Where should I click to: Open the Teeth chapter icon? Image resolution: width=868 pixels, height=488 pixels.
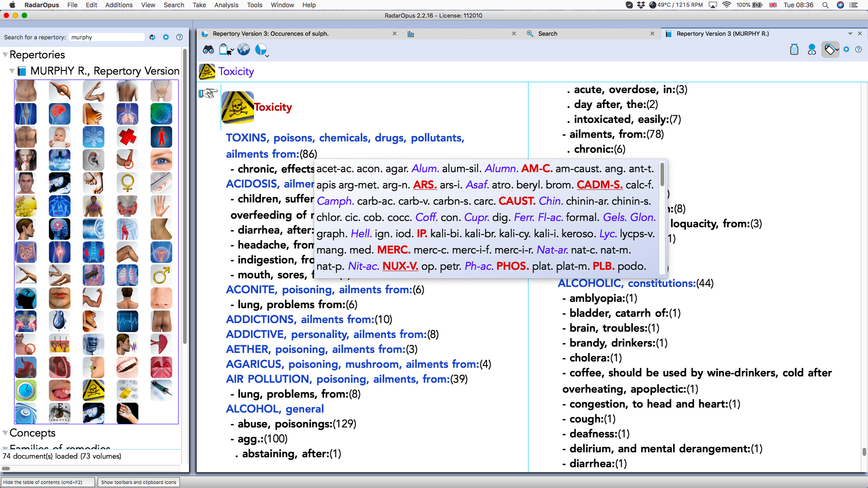[x=127, y=367]
